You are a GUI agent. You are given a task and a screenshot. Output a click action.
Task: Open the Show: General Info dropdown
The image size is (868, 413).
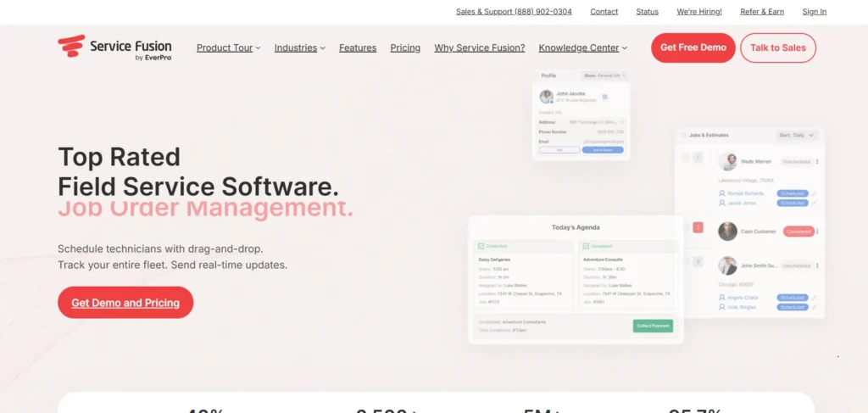[x=604, y=75]
